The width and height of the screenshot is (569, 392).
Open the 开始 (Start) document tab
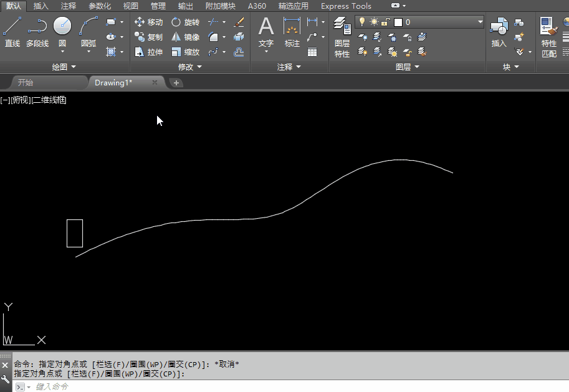(26, 82)
